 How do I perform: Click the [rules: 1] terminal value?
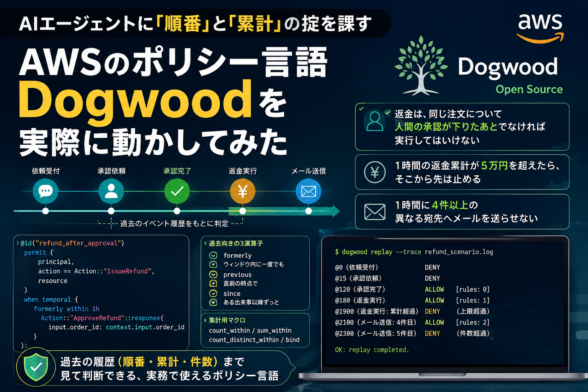pyautogui.click(x=473, y=301)
